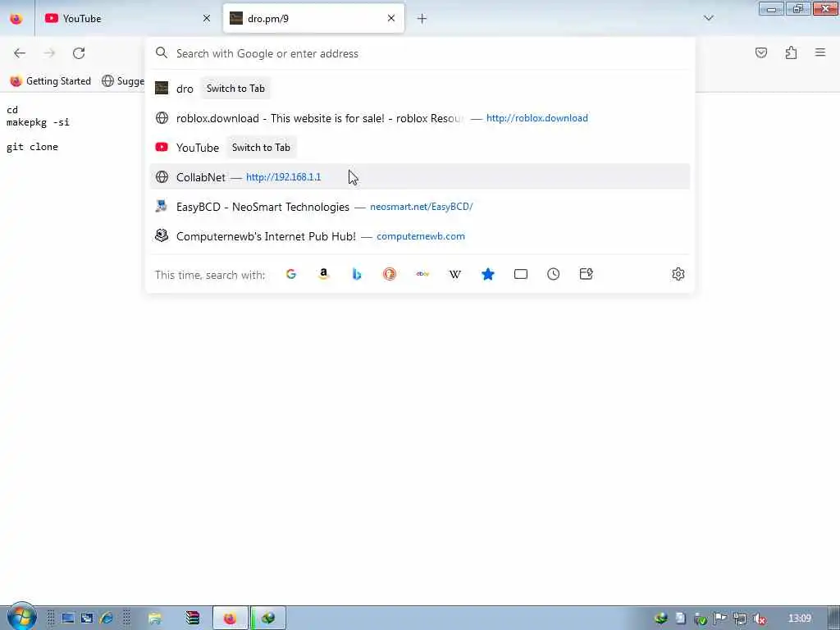Image resolution: width=840 pixels, height=630 pixels.
Task: Open Getting Started bookmark
Action: coord(51,81)
